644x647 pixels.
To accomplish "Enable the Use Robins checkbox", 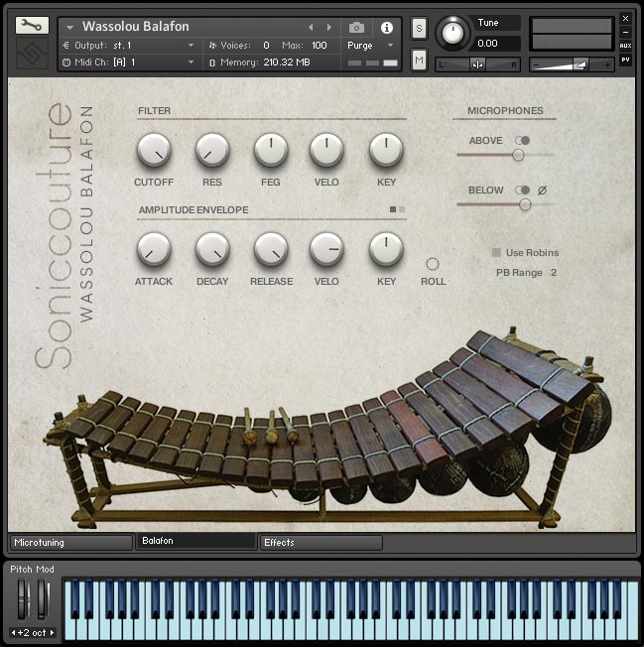I will (497, 253).
